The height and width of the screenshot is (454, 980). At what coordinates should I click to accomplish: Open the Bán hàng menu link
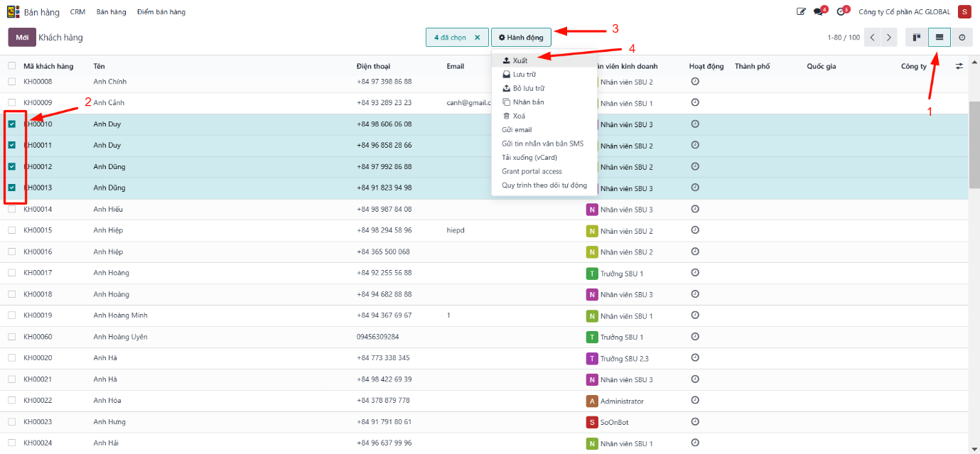point(111,12)
